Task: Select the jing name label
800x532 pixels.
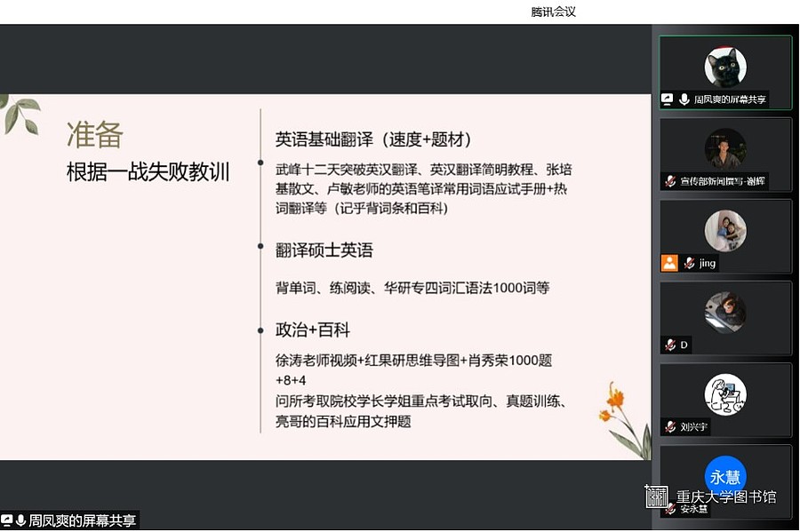Action: (x=708, y=263)
